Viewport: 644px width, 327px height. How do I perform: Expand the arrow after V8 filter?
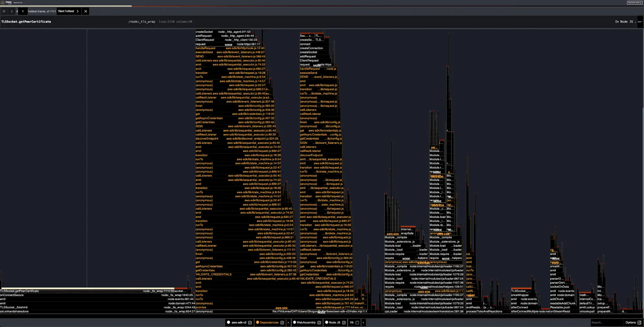[363, 322]
